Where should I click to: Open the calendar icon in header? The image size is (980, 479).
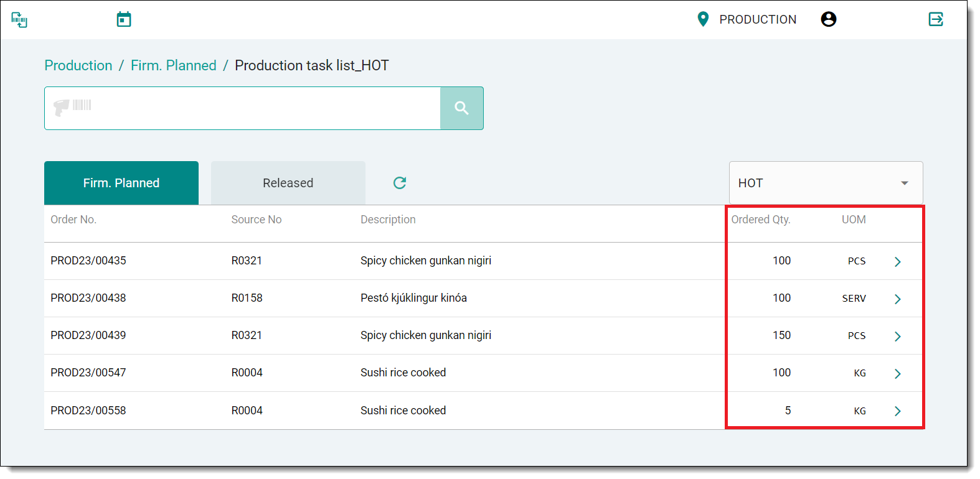click(x=124, y=20)
